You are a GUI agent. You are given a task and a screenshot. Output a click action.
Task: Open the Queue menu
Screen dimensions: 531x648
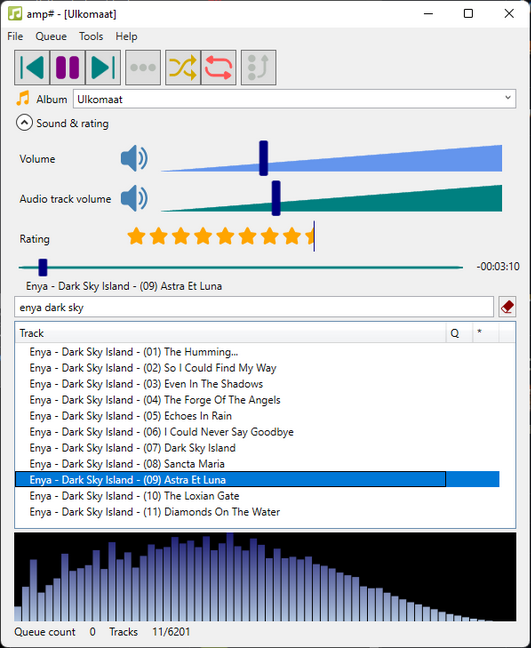(51, 36)
